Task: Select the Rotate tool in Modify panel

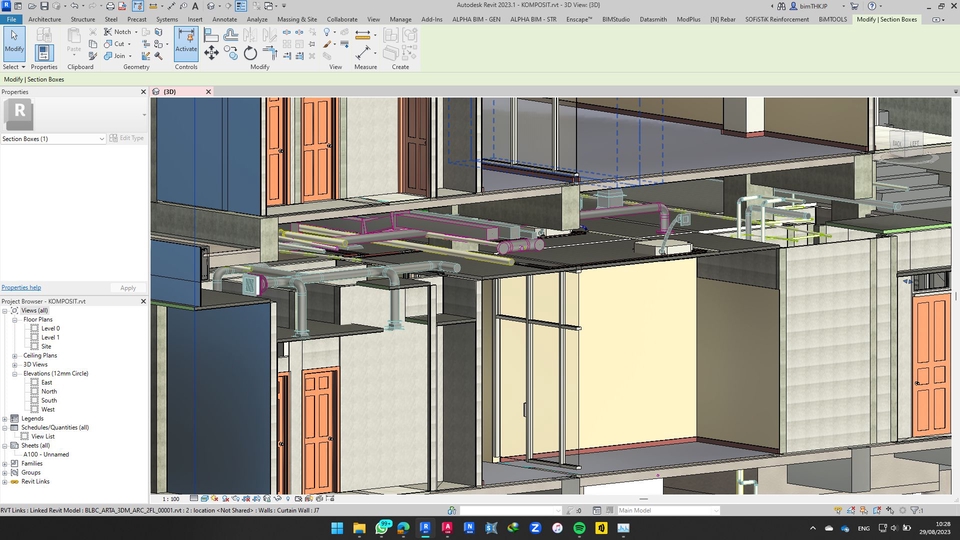Action: point(250,53)
